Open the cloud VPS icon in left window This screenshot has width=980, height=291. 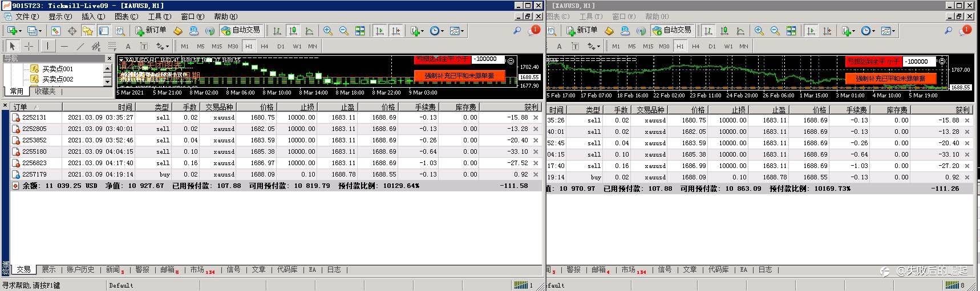[194, 31]
